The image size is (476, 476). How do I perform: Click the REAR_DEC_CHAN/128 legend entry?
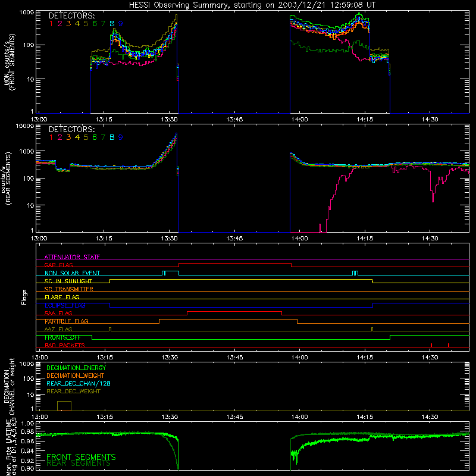[79, 383]
